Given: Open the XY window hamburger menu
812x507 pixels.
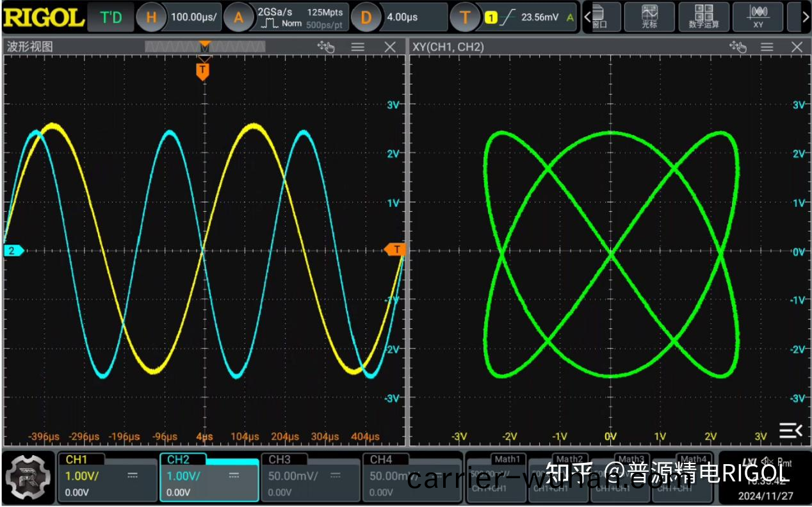Looking at the screenshot, I should [767, 47].
